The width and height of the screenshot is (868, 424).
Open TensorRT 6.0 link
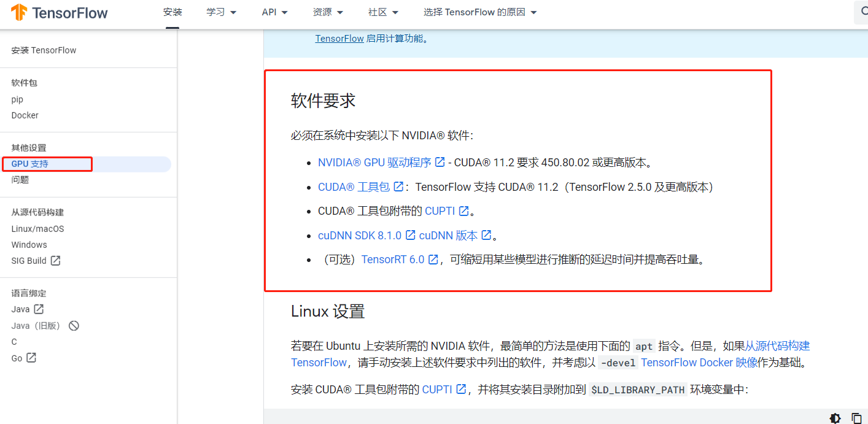click(393, 260)
